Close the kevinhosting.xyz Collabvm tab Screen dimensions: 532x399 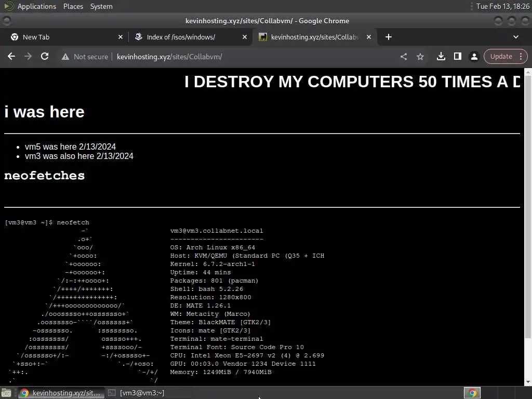coord(369,37)
